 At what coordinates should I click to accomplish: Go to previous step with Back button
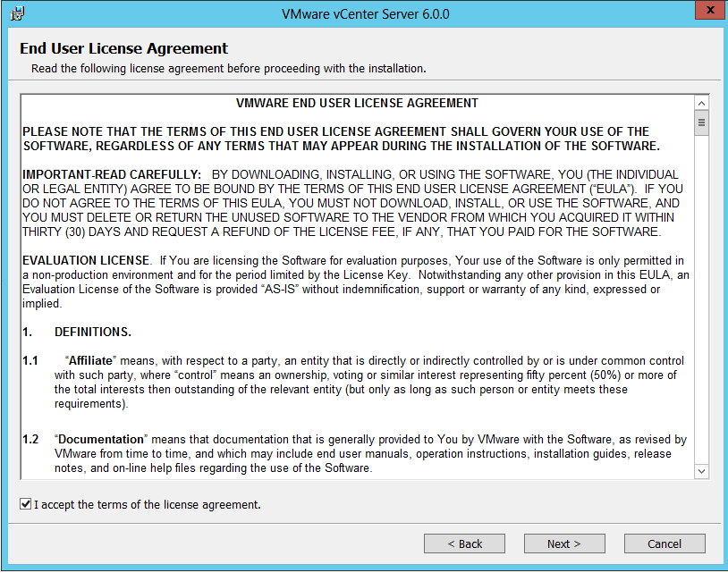click(464, 544)
